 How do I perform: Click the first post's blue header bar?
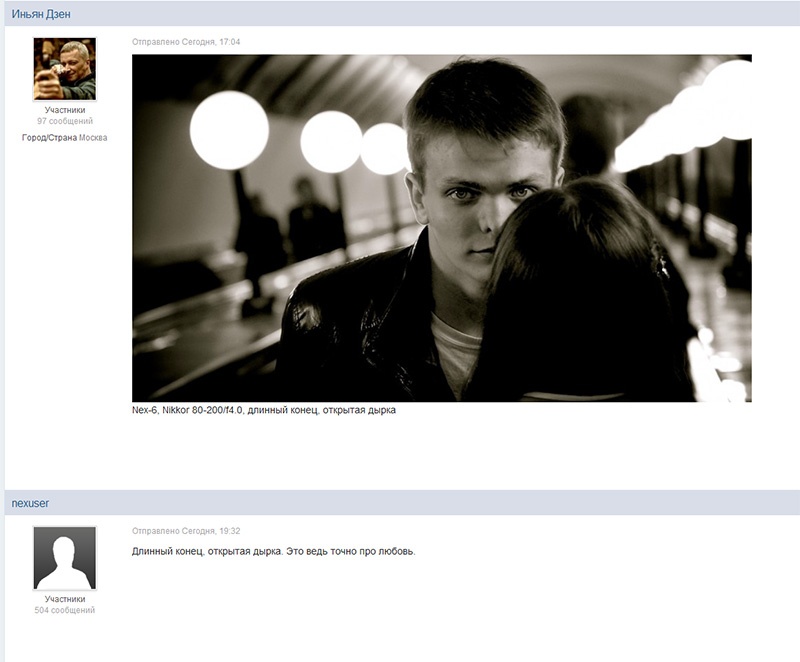(402, 14)
